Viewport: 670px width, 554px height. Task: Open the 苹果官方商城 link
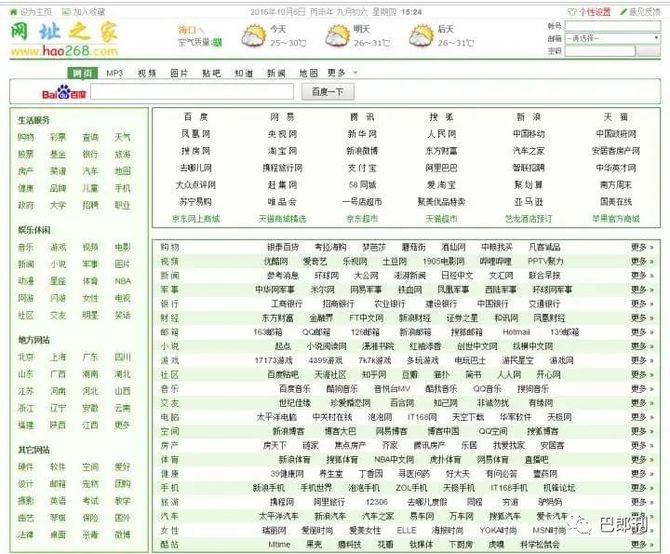point(616,219)
